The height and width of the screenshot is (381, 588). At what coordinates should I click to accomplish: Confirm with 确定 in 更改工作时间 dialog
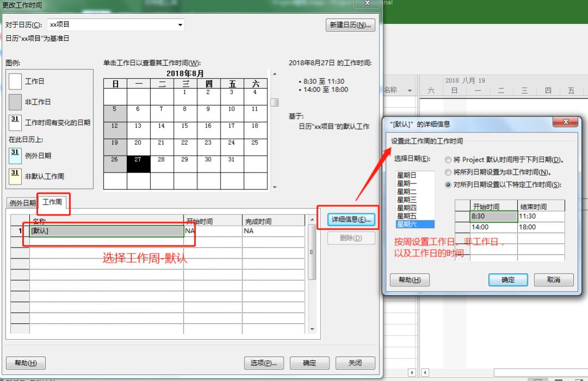point(309,362)
